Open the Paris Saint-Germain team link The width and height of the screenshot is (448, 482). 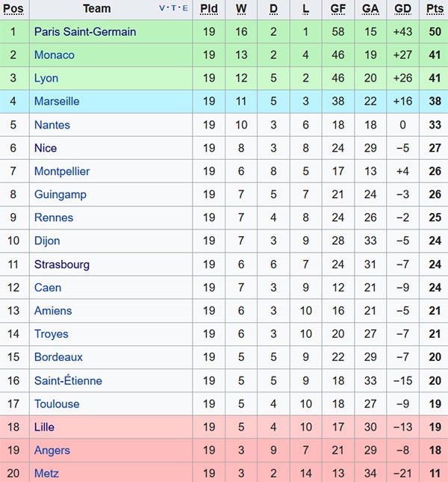(x=85, y=32)
